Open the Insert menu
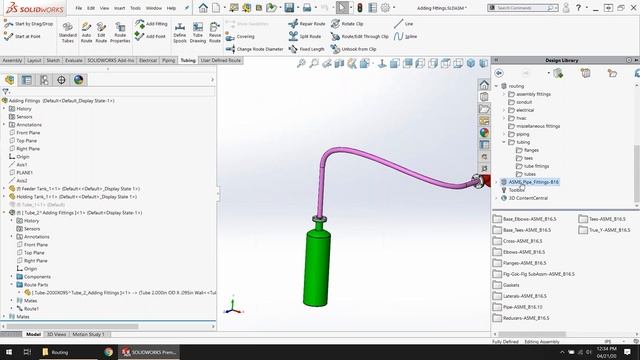The image size is (640, 360). pyautogui.click(x=120, y=8)
